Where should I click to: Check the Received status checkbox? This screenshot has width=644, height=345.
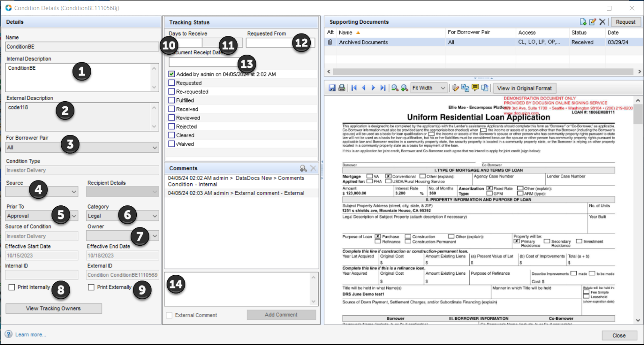[x=172, y=109]
